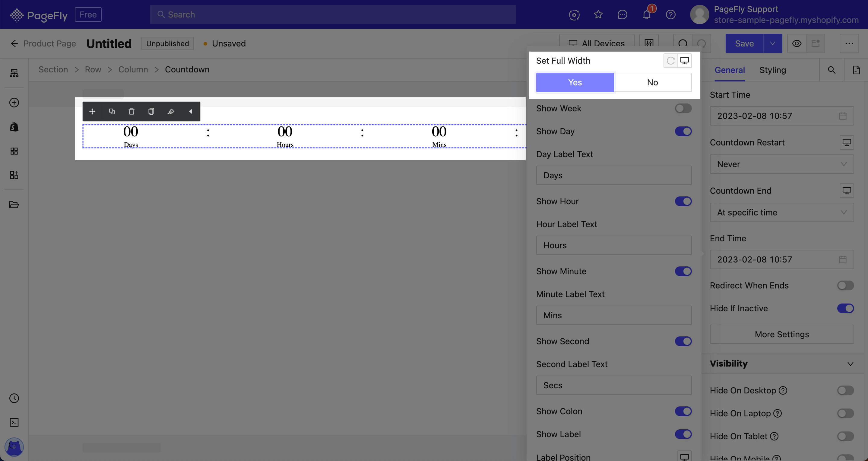Click the add element plus icon
Image resolution: width=868 pixels, height=461 pixels.
14,103
